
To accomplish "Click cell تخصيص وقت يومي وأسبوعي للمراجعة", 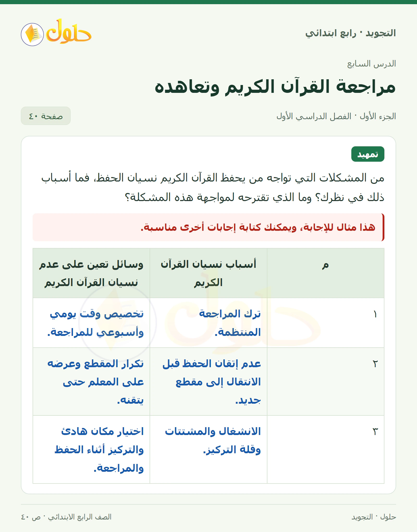I will coord(91,323).
